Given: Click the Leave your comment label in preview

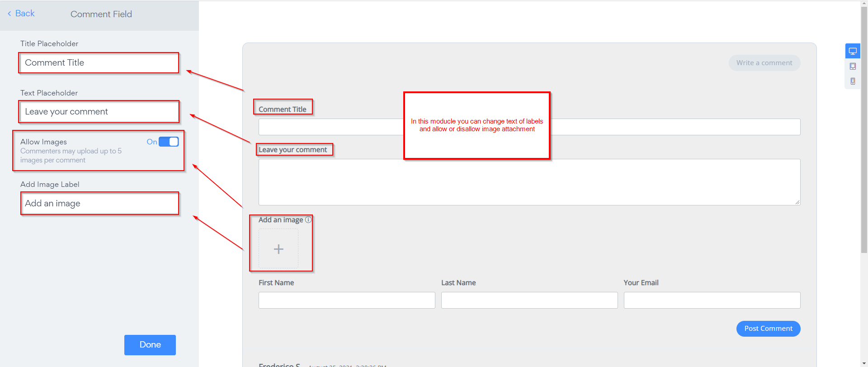Looking at the screenshot, I should click(x=293, y=150).
